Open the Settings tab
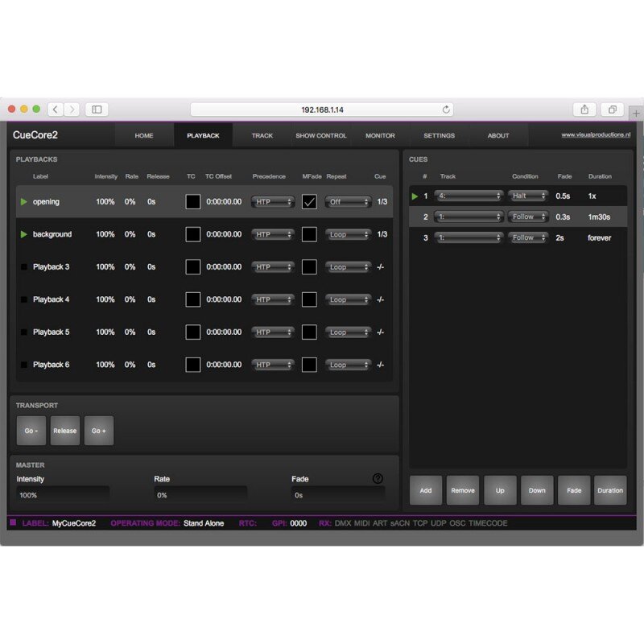This screenshot has width=644, height=644. click(439, 135)
